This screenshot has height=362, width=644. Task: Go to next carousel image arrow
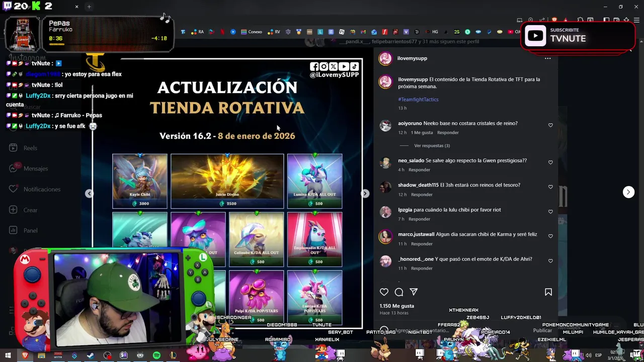pos(365,194)
